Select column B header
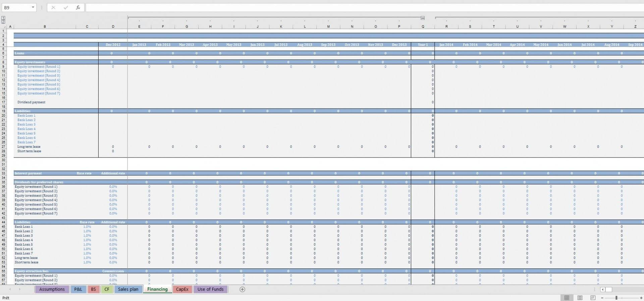This screenshot has height=301, width=644. point(45,26)
